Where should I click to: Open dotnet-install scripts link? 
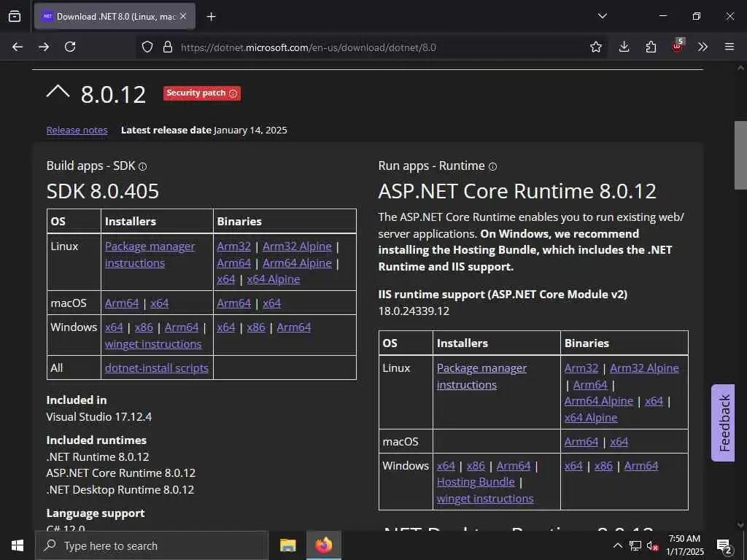tap(157, 368)
